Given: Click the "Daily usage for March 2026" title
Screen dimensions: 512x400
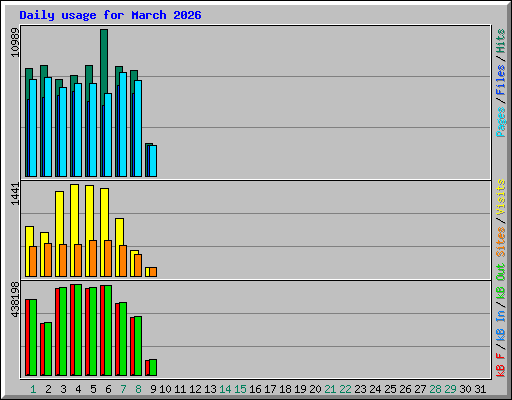Looking at the screenshot, I should point(110,15).
